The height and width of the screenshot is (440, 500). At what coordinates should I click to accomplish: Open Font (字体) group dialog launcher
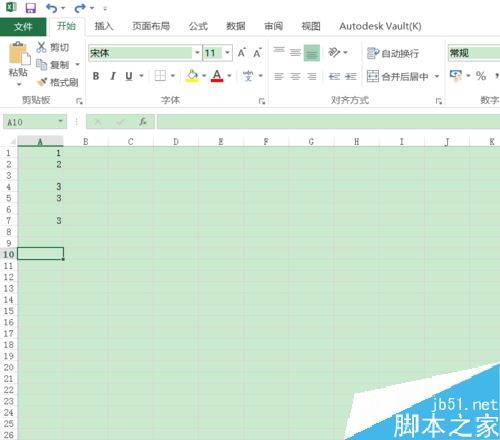[262, 101]
